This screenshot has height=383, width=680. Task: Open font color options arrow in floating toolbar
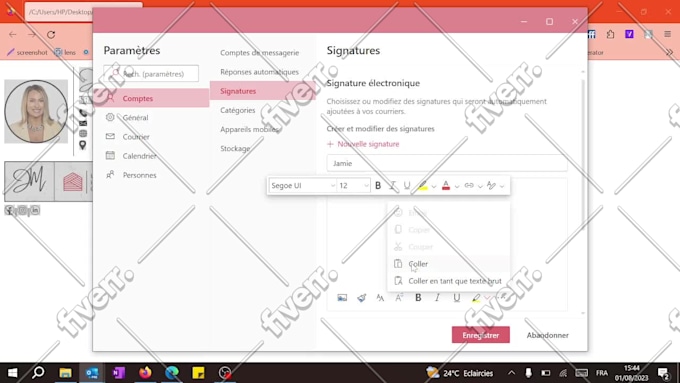(457, 187)
